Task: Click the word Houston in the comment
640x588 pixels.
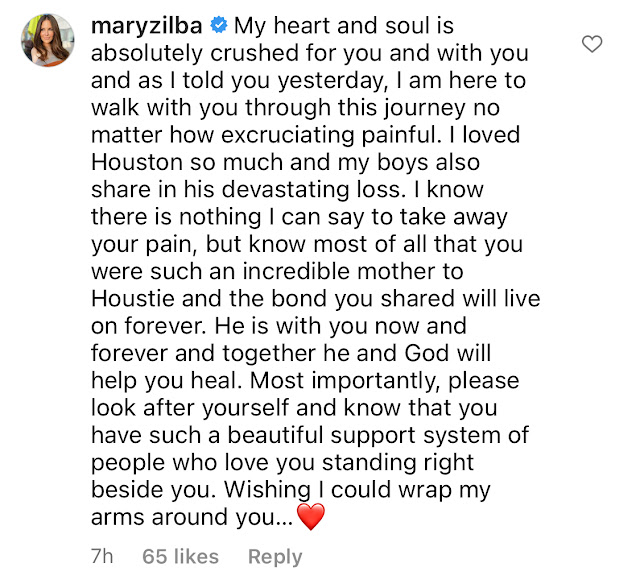Action: point(137,162)
